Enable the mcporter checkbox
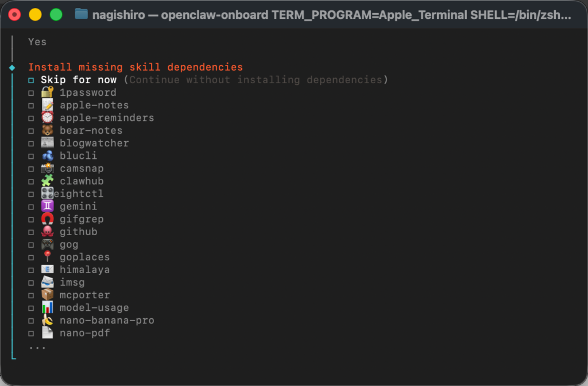 [32, 294]
